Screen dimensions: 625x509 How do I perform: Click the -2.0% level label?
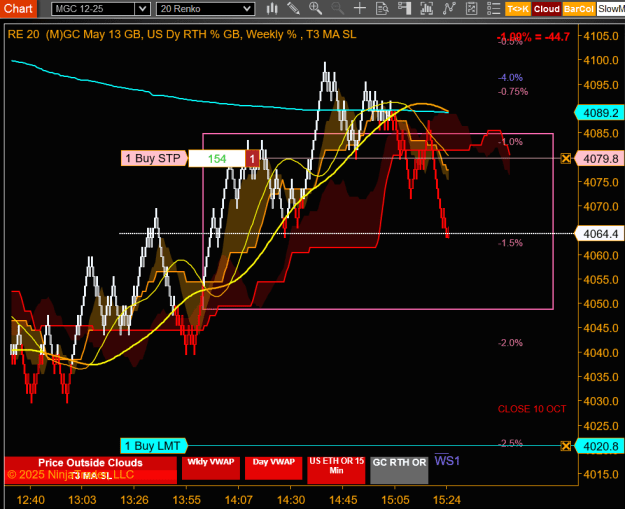click(510, 343)
